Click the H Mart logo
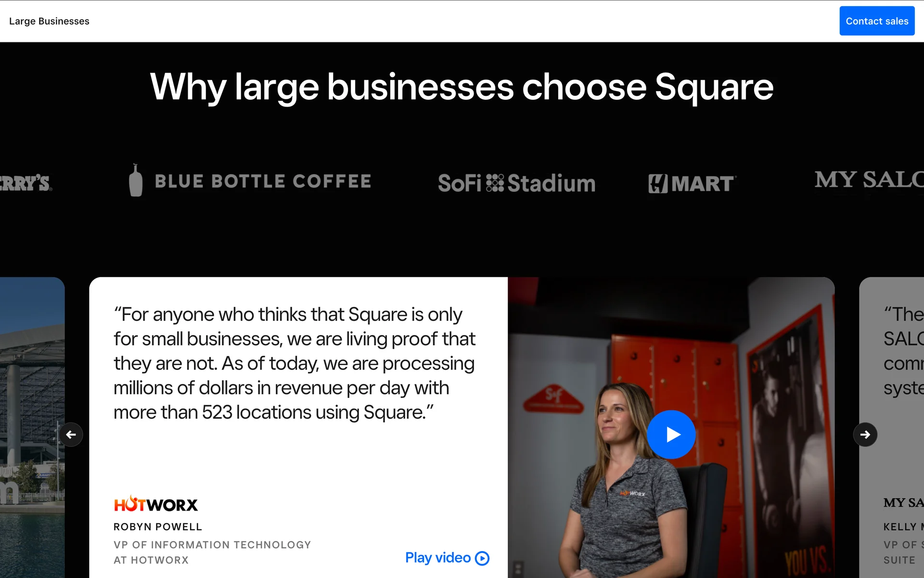The width and height of the screenshot is (924, 578). [x=692, y=184]
